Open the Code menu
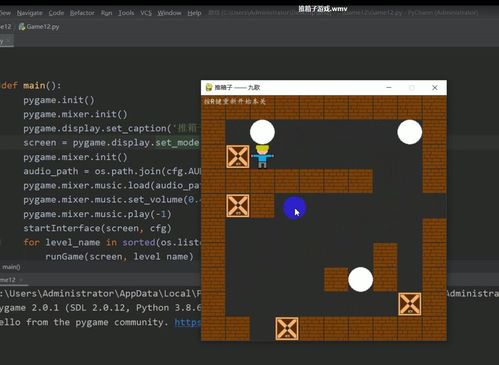This screenshot has height=365, width=499. point(56,13)
